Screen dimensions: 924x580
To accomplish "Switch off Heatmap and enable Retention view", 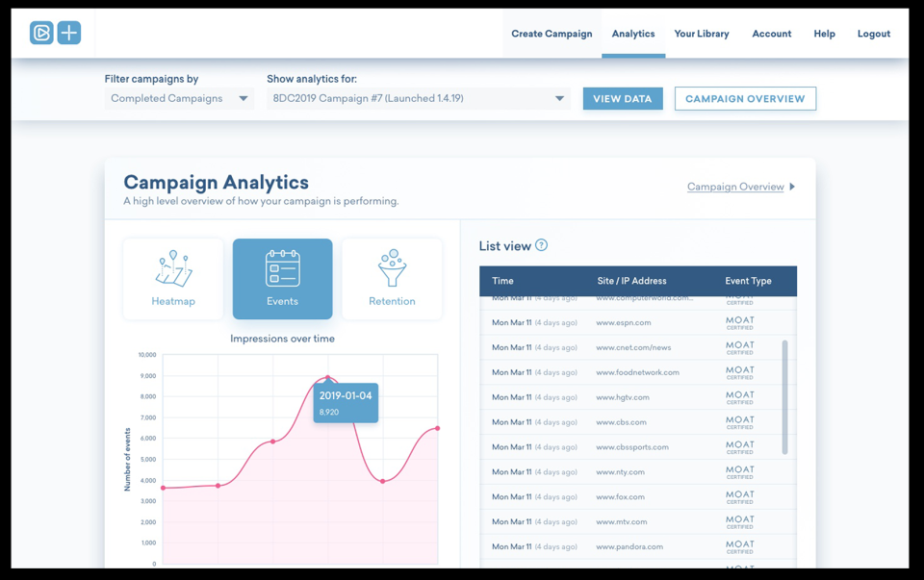I will pos(392,278).
